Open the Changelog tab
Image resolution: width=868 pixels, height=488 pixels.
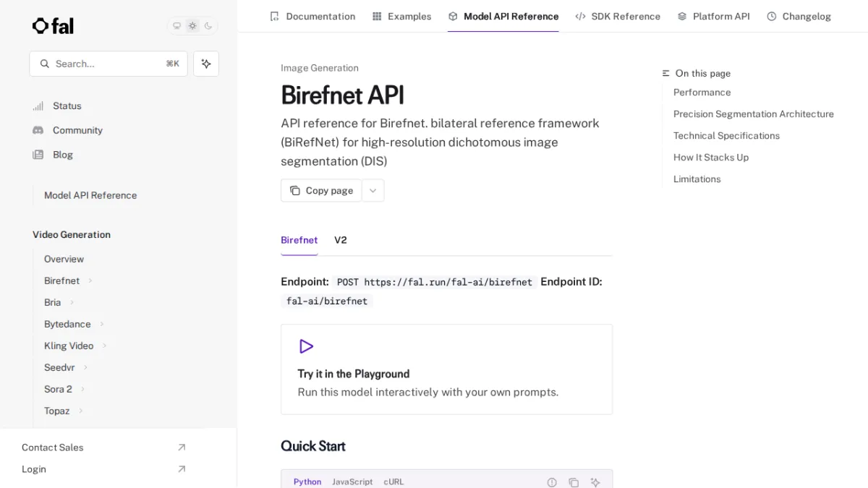point(799,16)
